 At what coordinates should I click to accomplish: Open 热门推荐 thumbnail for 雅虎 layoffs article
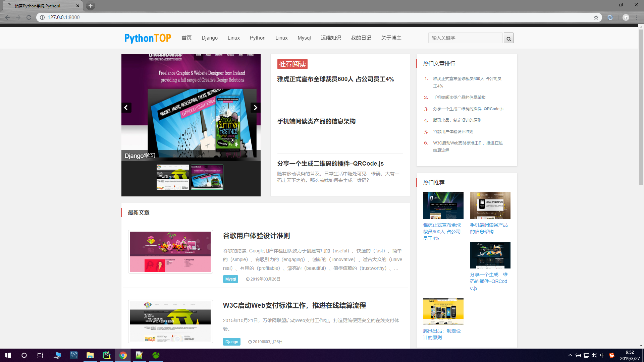(443, 205)
